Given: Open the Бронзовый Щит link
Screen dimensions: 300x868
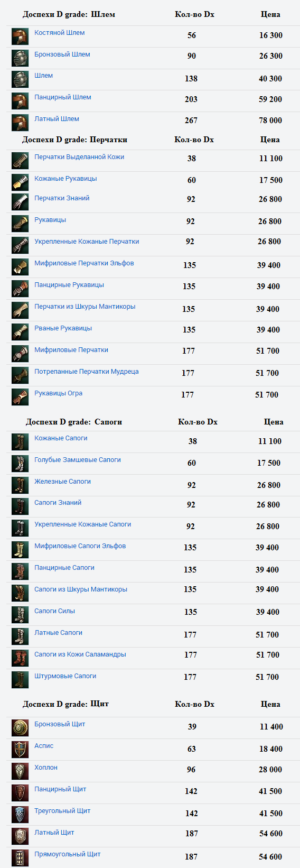Looking at the screenshot, I should [60, 724].
